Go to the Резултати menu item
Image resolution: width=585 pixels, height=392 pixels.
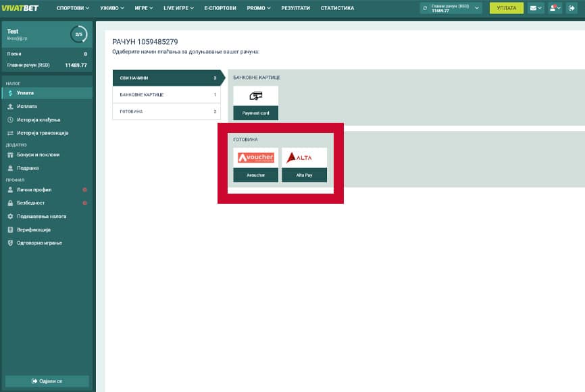click(x=295, y=8)
